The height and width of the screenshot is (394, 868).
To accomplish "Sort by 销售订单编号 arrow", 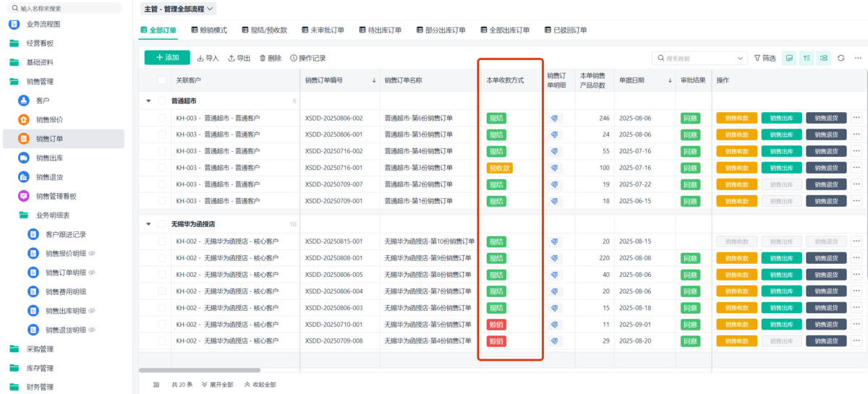I will click(374, 80).
